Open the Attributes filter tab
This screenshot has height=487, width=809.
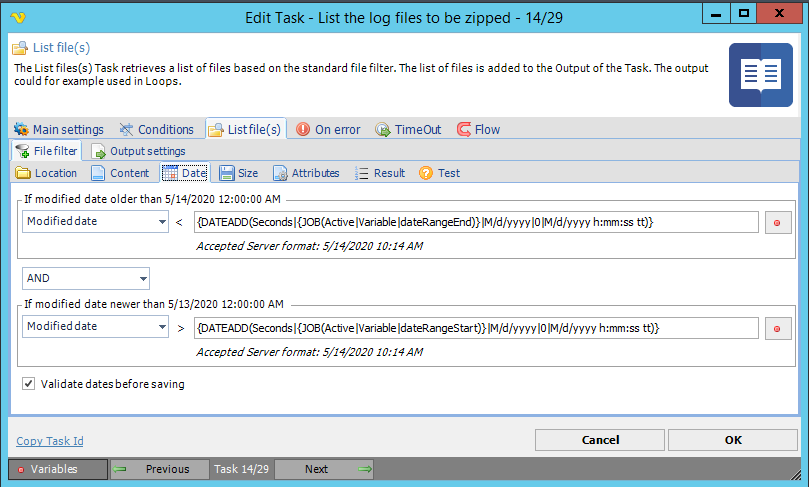pos(306,173)
